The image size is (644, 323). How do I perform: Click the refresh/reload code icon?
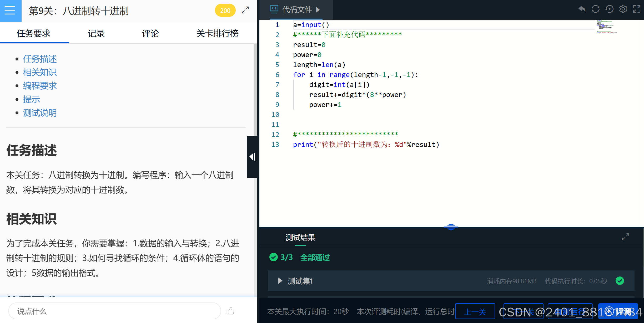(x=595, y=9)
